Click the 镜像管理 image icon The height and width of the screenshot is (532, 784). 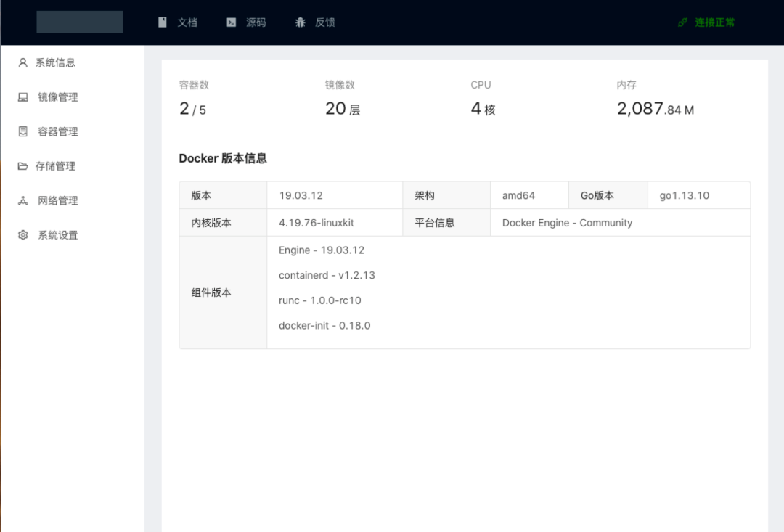[22, 97]
